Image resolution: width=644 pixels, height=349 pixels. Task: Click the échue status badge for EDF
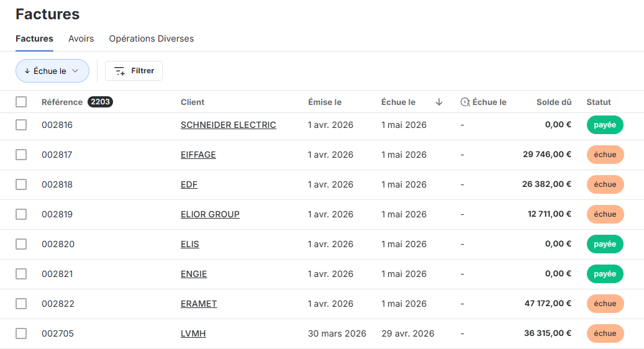(605, 184)
